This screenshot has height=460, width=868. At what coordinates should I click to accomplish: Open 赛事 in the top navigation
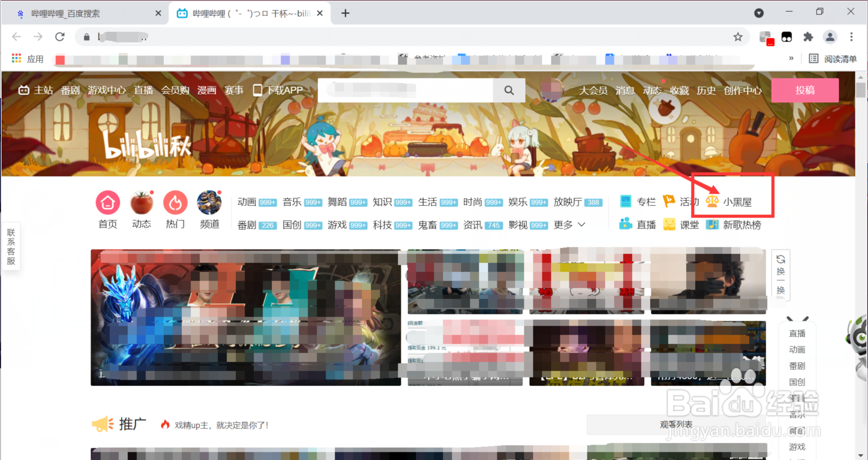(x=234, y=90)
